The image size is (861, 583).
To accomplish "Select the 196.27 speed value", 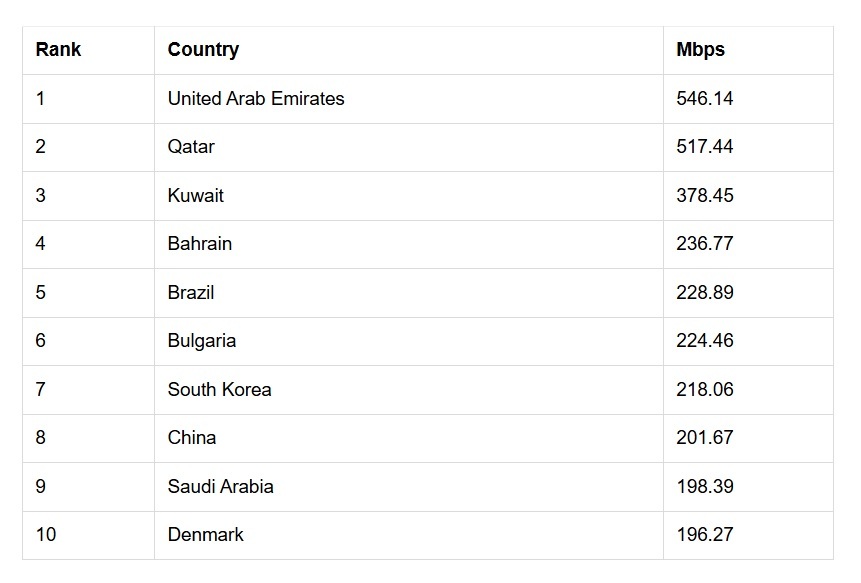I will click(704, 534).
